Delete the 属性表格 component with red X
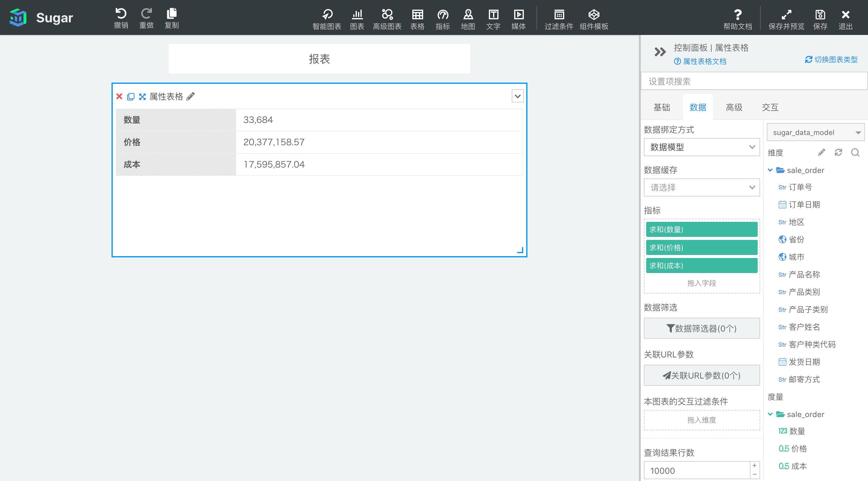The width and height of the screenshot is (868, 481). [119, 97]
